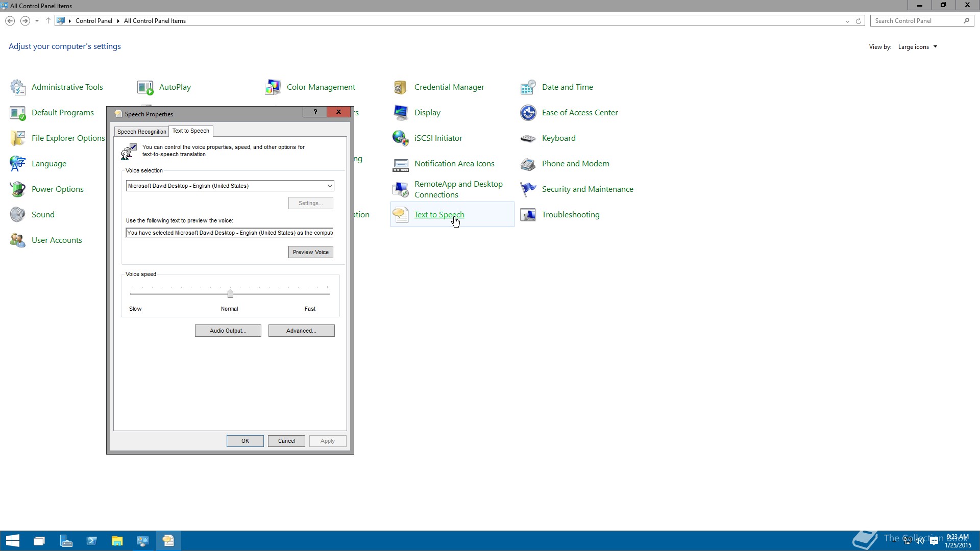Open the Display icon
The width and height of the screenshot is (980, 551).
401,113
